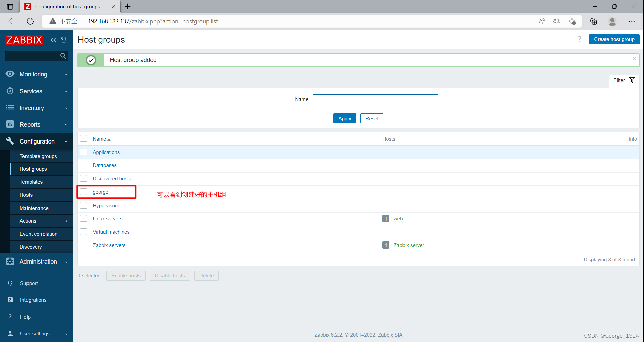Click the Create host group button

pyautogui.click(x=614, y=39)
